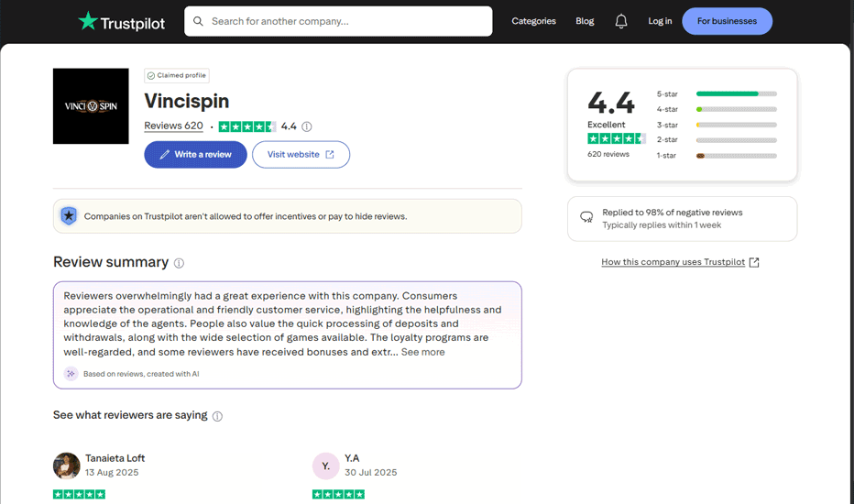Click Tanaieta Loft's avatar photo

[67, 466]
